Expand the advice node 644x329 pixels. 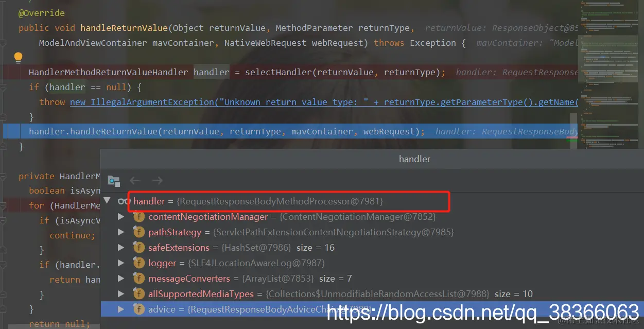pyautogui.click(x=121, y=309)
